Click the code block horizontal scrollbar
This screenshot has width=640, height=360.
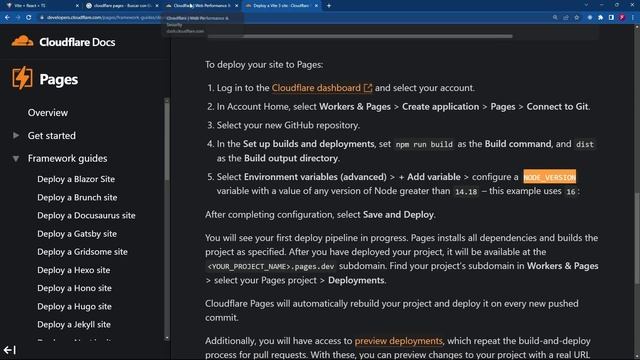(x=360, y=36)
